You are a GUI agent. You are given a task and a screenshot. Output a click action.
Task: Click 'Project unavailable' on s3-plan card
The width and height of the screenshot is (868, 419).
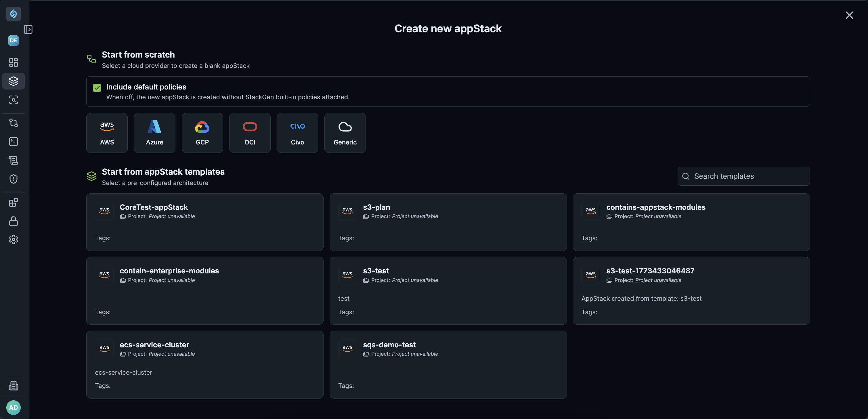(415, 216)
